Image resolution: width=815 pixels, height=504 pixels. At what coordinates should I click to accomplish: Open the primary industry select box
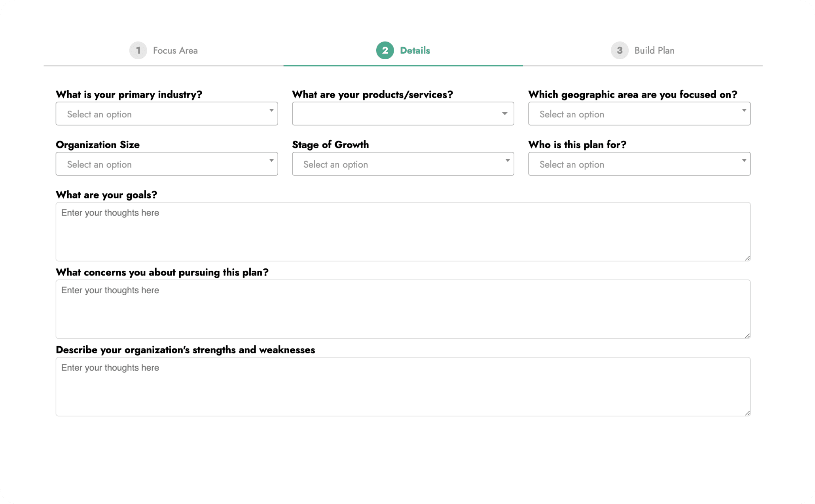(166, 114)
